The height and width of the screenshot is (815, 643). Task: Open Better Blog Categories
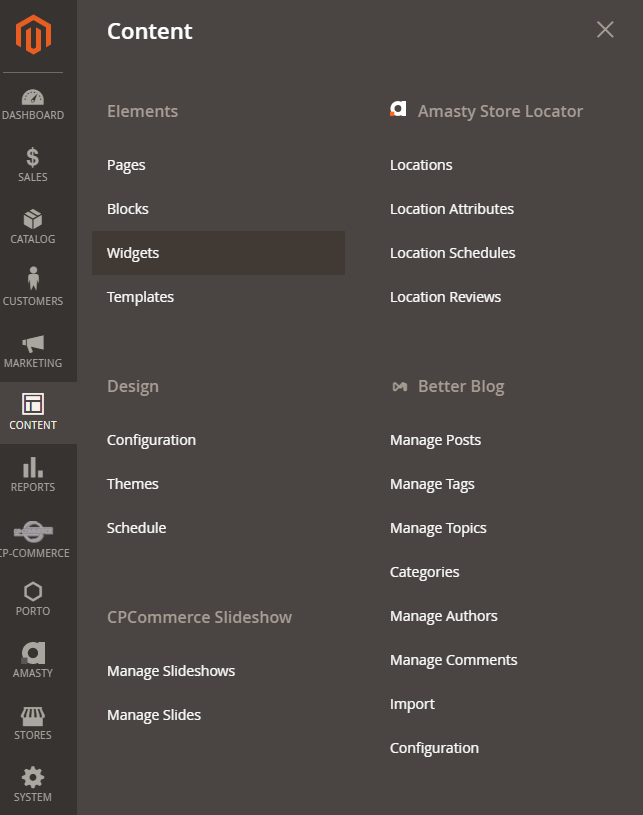coord(425,572)
